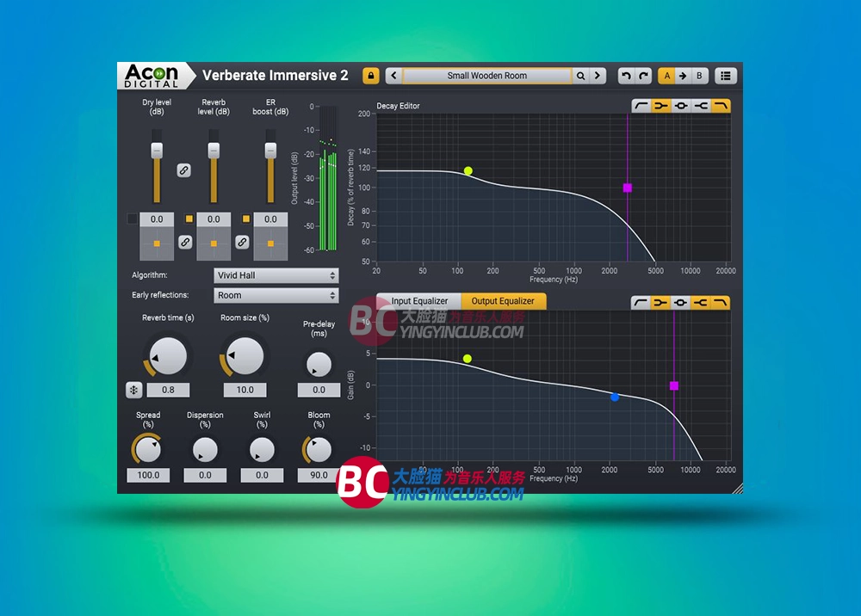861x616 pixels.
Task: Click the Dry level value field
Action: point(157,219)
